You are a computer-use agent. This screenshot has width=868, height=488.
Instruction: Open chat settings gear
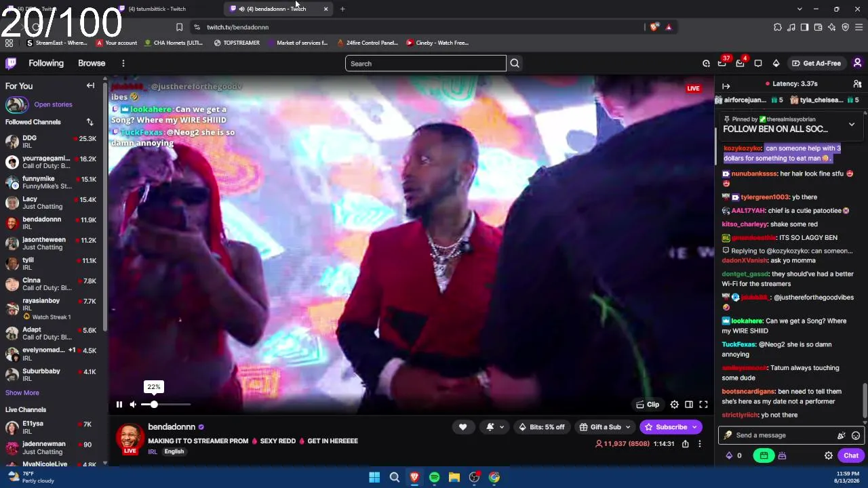[x=829, y=456]
